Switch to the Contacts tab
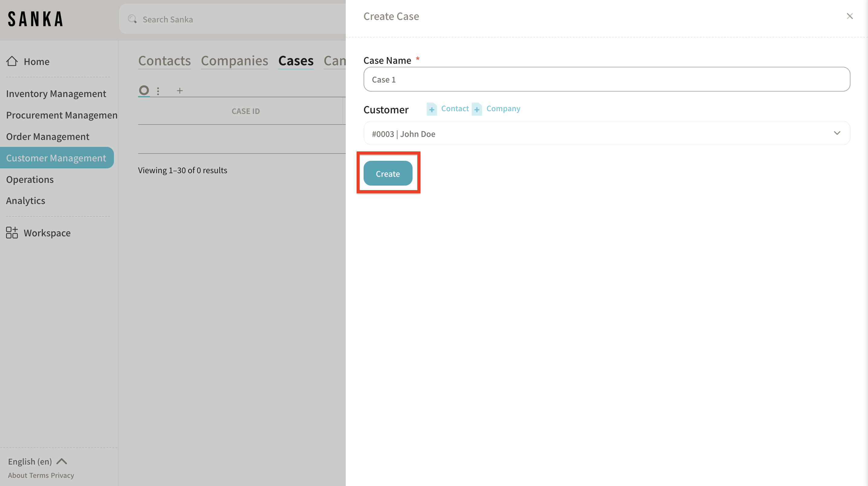The width and height of the screenshot is (868, 486). pyautogui.click(x=164, y=61)
